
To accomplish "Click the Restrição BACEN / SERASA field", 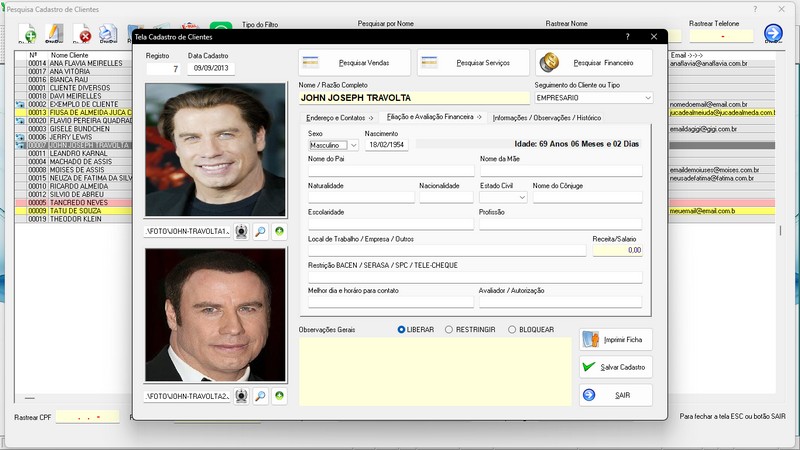I will coord(475,277).
